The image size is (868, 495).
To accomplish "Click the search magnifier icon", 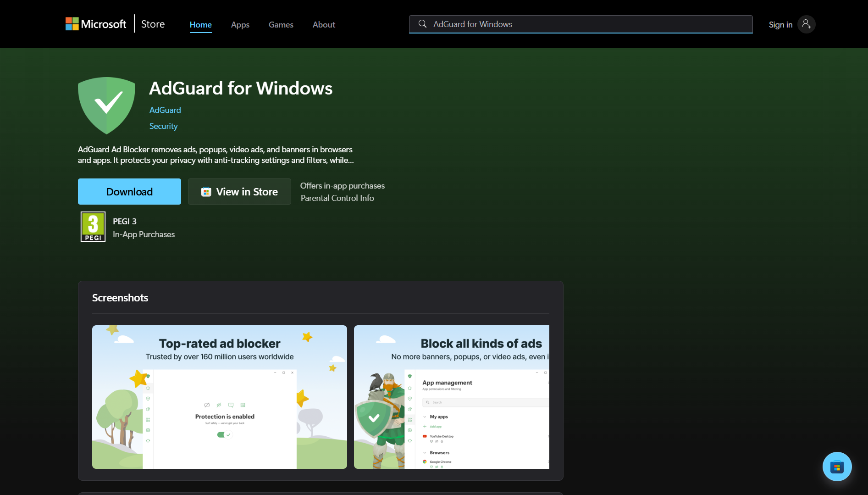I will pos(422,24).
